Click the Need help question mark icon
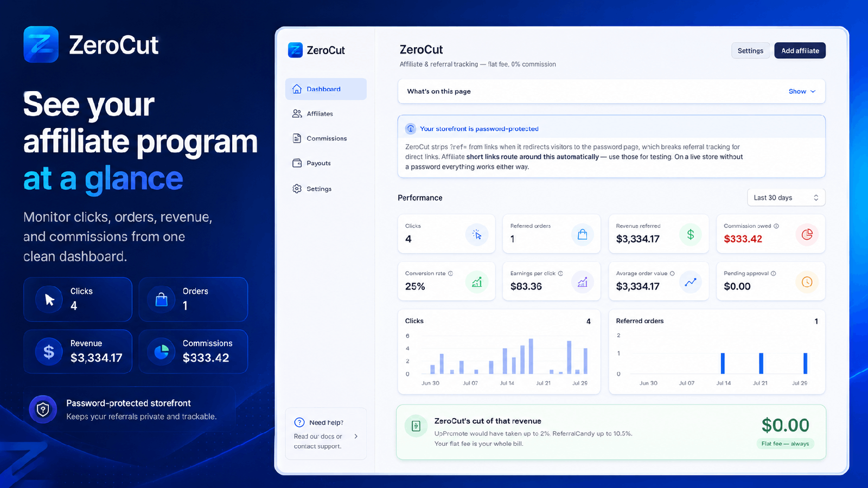 [x=299, y=422]
